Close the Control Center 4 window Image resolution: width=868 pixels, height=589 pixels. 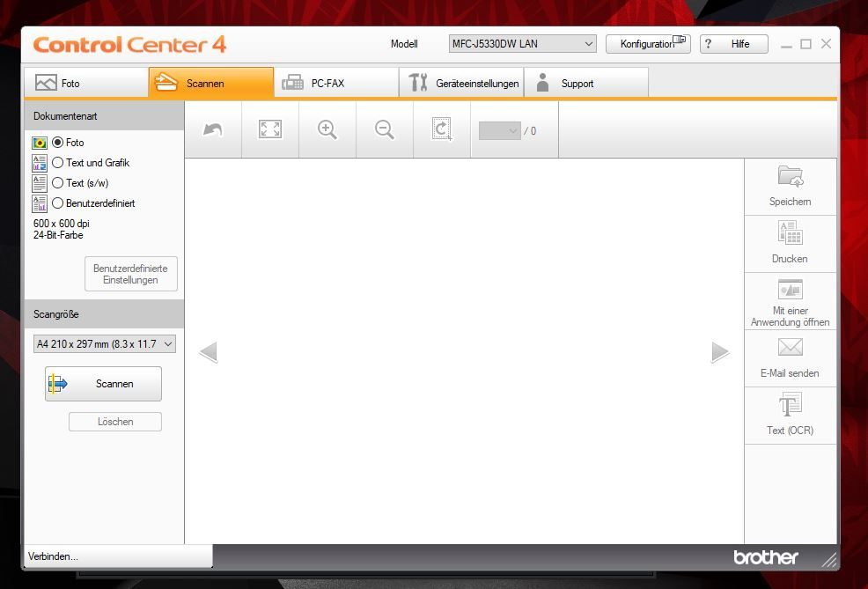coord(826,44)
